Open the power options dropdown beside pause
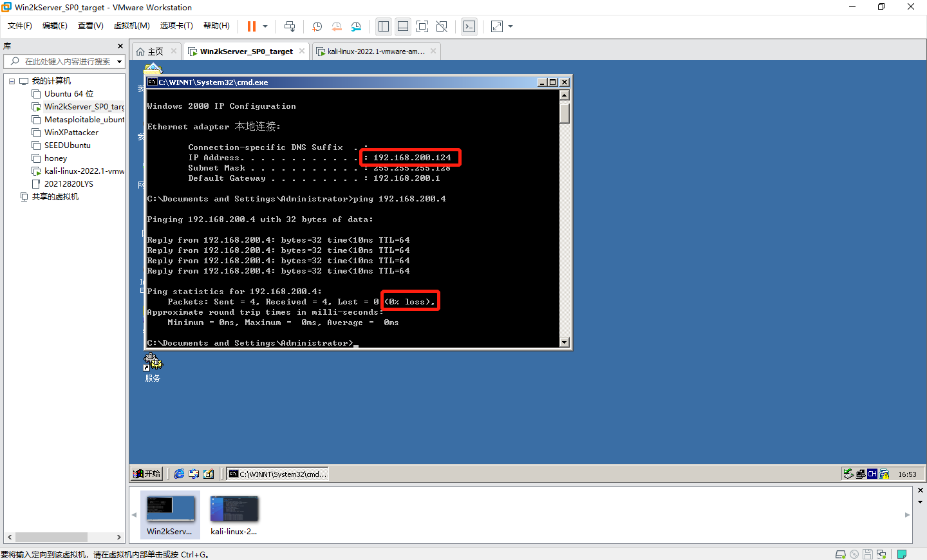Screen dimensions: 927x560 point(265,26)
